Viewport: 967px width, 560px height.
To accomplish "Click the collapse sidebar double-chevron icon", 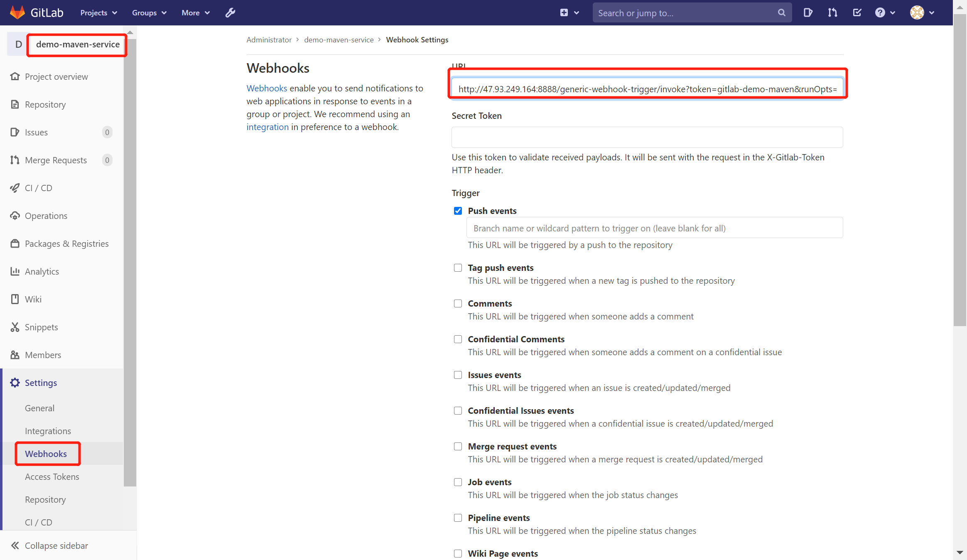I will tap(15, 545).
